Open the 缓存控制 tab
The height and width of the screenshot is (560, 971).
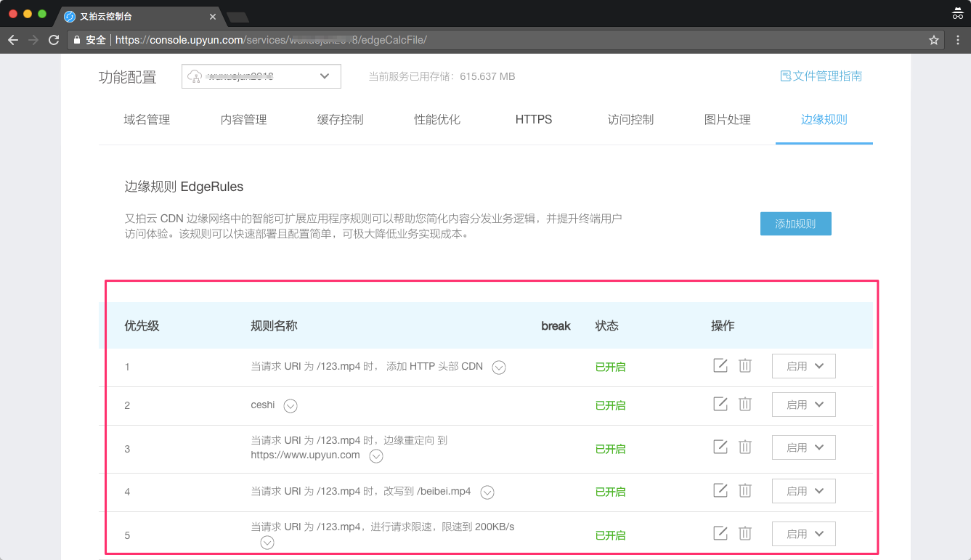(x=340, y=119)
